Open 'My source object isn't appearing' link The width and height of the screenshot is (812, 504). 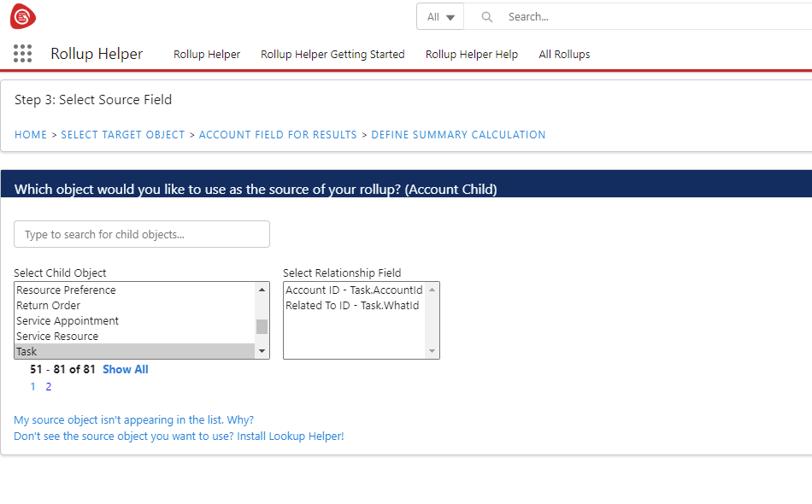[x=133, y=419]
